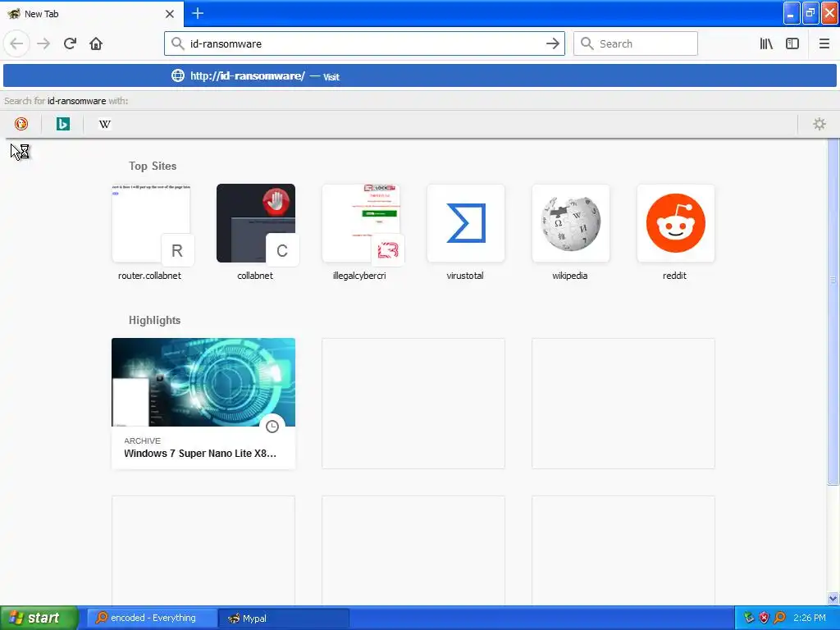Screen dimensions: 840x630
Task: Open the Library menu icon
Action: (766, 43)
